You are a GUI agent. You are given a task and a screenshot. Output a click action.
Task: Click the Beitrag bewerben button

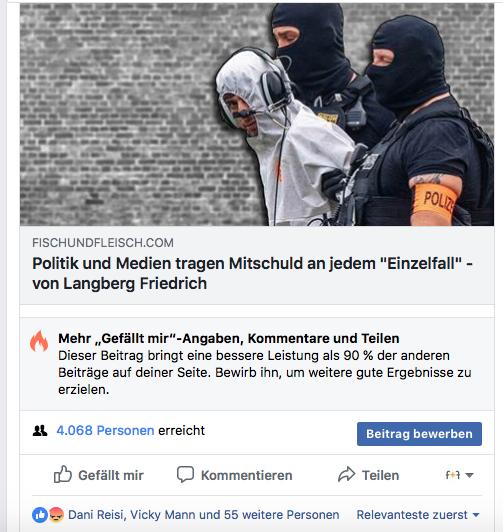tap(419, 434)
